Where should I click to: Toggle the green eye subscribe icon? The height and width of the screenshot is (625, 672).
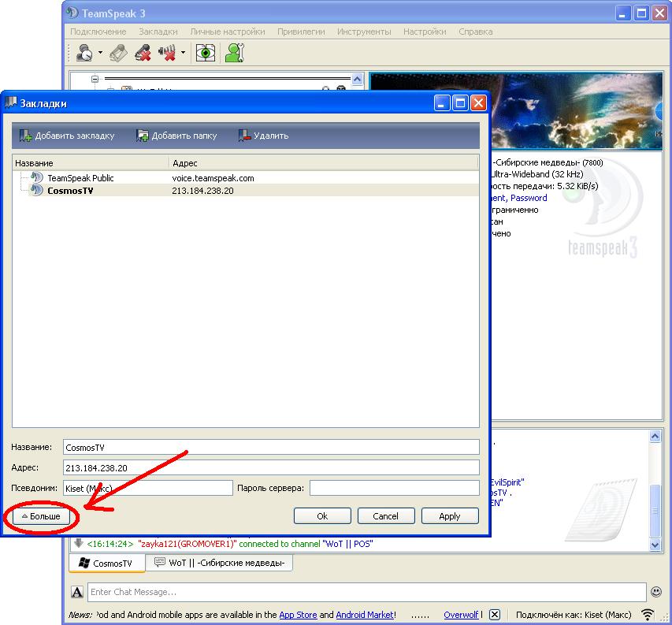click(x=206, y=53)
